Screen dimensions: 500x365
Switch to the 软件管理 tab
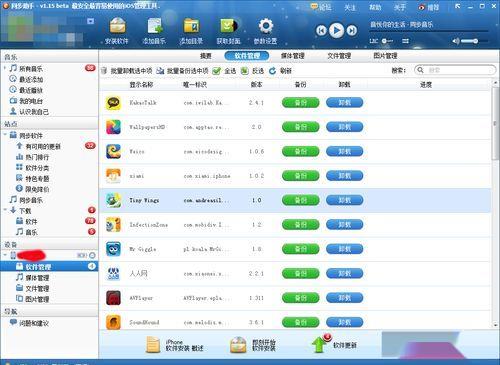click(x=247, y=56)
